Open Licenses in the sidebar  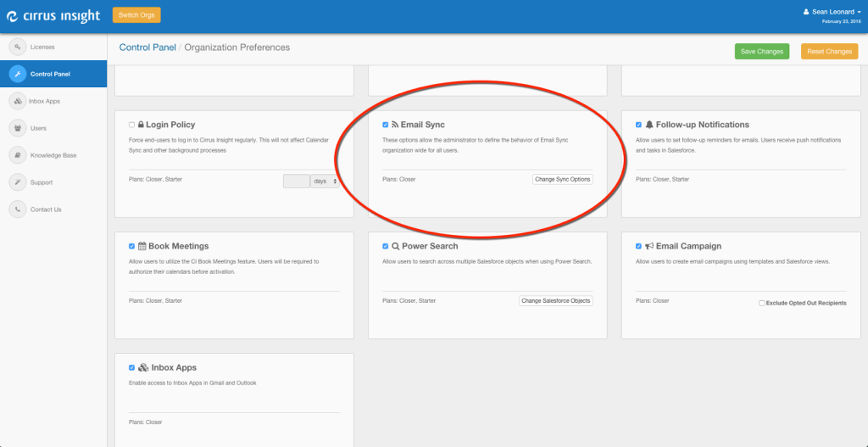[53, 47]
